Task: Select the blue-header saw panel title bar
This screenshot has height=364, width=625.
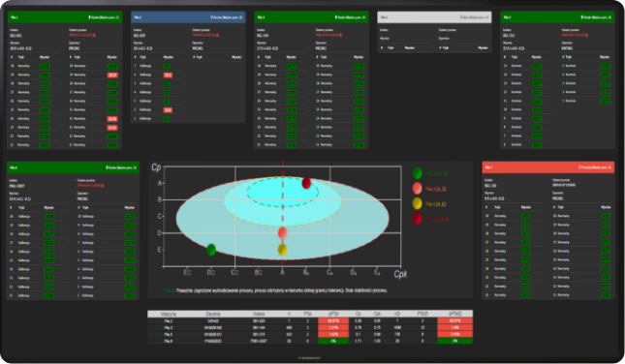Action: (188, 17)
